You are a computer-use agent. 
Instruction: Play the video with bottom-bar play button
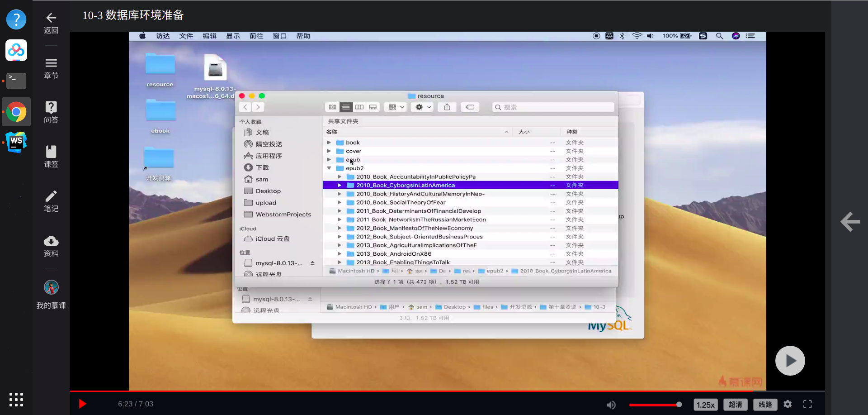pyautogui.click(x=82, y=404)
